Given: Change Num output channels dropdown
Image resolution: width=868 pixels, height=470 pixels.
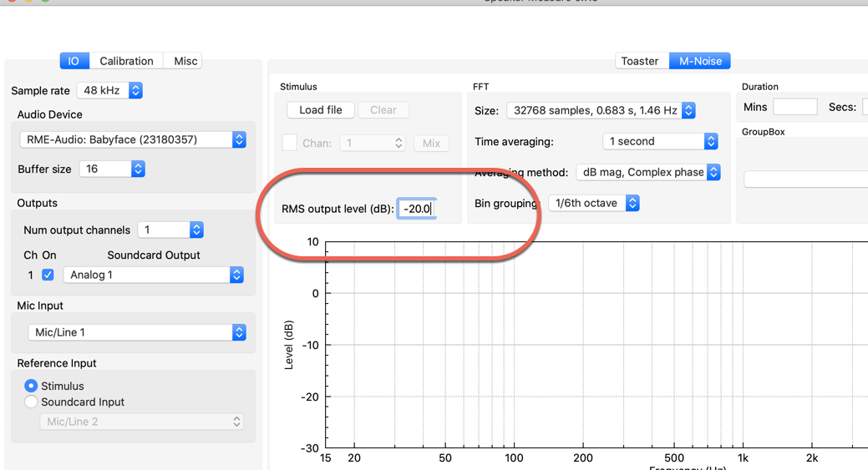Looking at the screenshot, I should click(170, 230).
